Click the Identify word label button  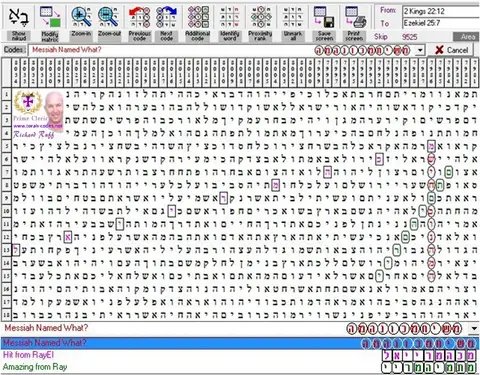pyautogui.click(x=229, y=36)
